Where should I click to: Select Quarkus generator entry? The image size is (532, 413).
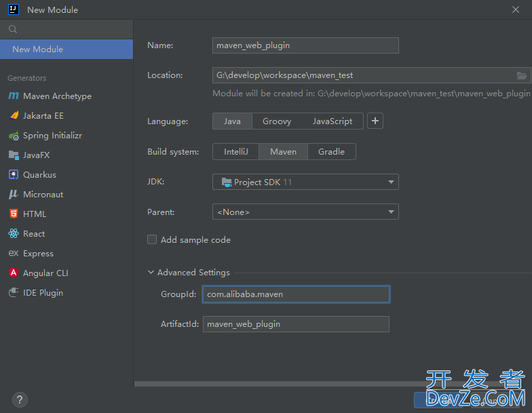(66, 175)
